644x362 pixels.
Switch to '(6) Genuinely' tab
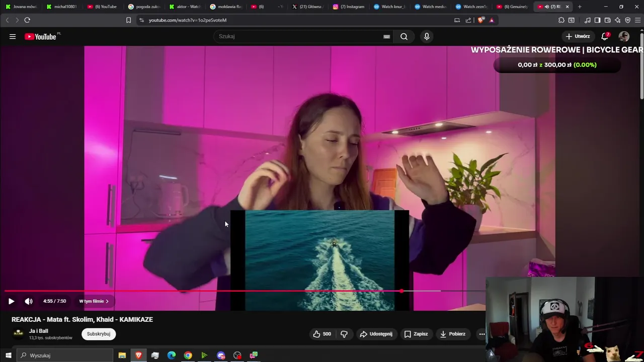(x=512, y=7)
